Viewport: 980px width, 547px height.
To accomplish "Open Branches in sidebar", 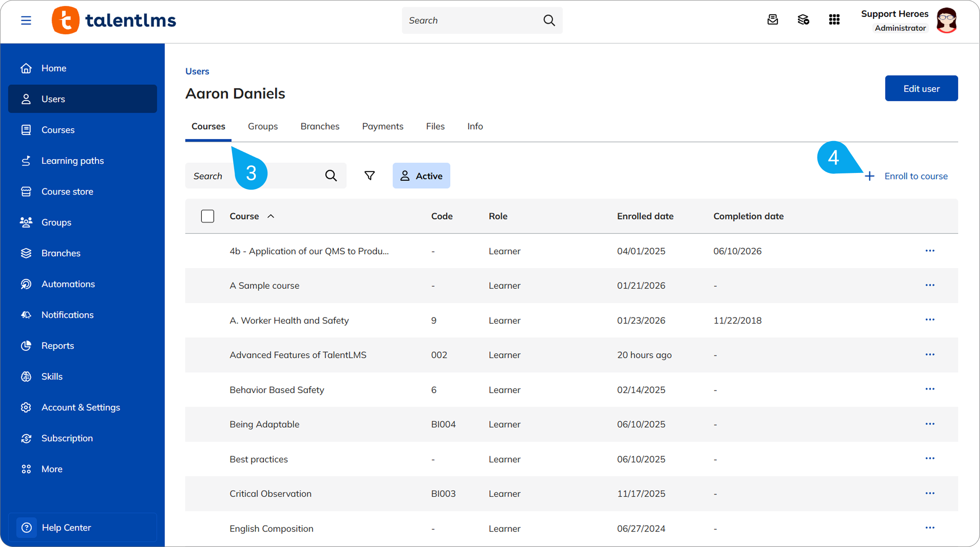I will point(83,253).
